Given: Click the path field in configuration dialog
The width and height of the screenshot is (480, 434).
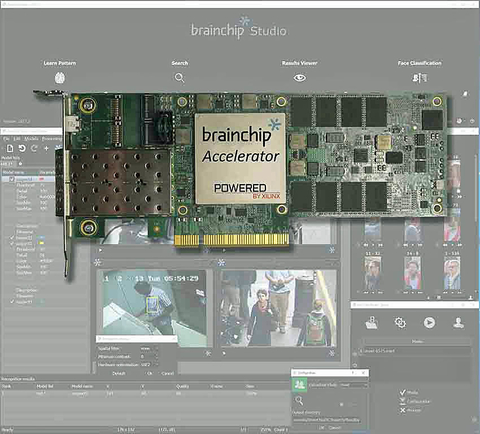Looking at the screenshot, I should click(327, 420).
